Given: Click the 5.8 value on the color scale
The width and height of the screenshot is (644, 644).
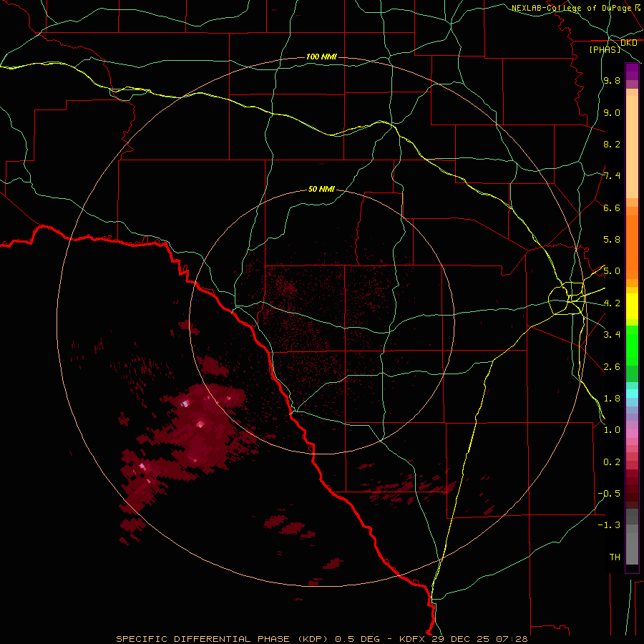Looking at the screenshot, I should (612, 240).
